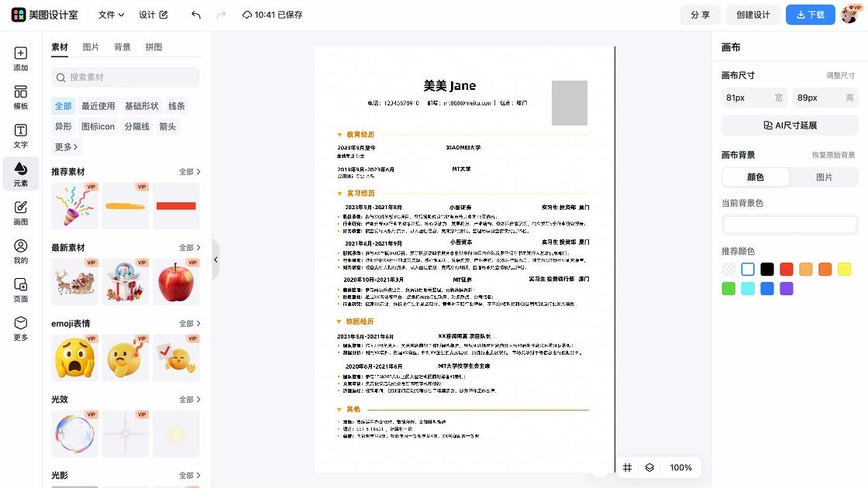868x488 pixels.
Task: Expand 光效 全部 list
Action: [x=190, y=400]
